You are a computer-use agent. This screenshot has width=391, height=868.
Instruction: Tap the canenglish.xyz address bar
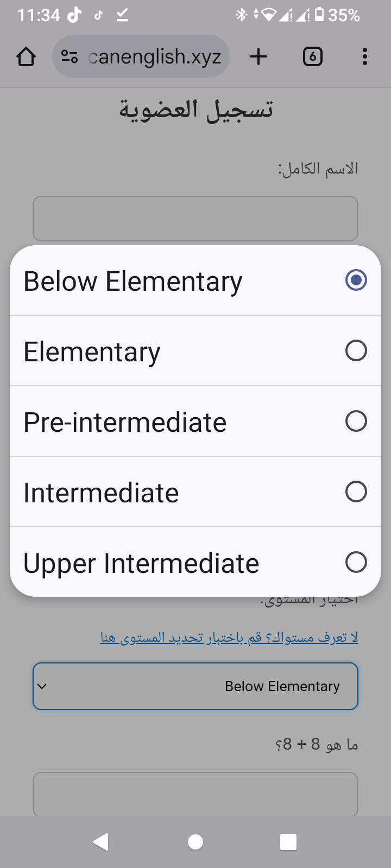(x=155, y=56)
